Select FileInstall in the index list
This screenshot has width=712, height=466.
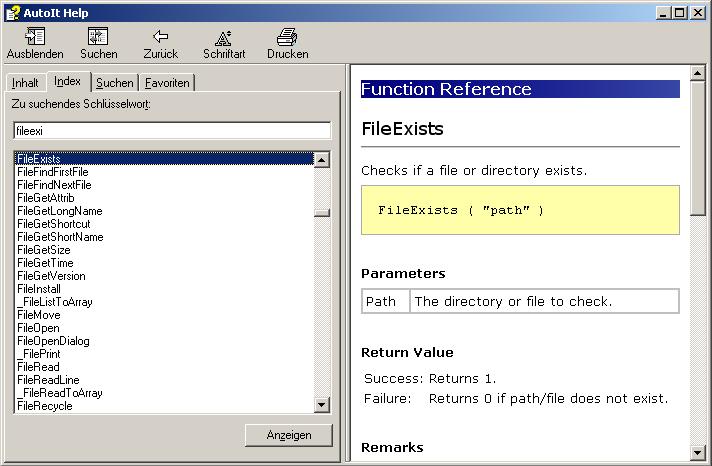click(x=39, y=288)
